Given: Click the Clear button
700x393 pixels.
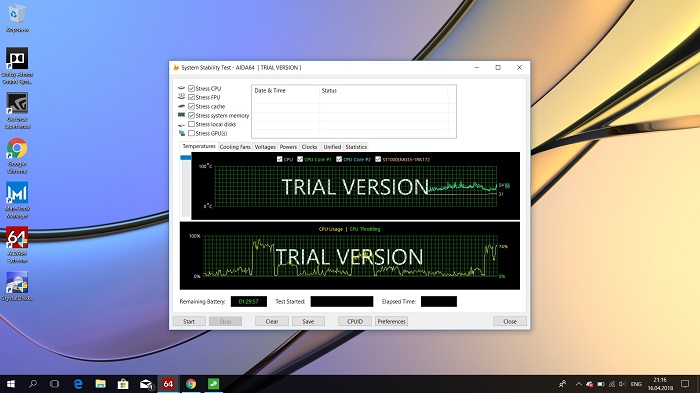Looking at the screenshot, I should click(271, 321).
